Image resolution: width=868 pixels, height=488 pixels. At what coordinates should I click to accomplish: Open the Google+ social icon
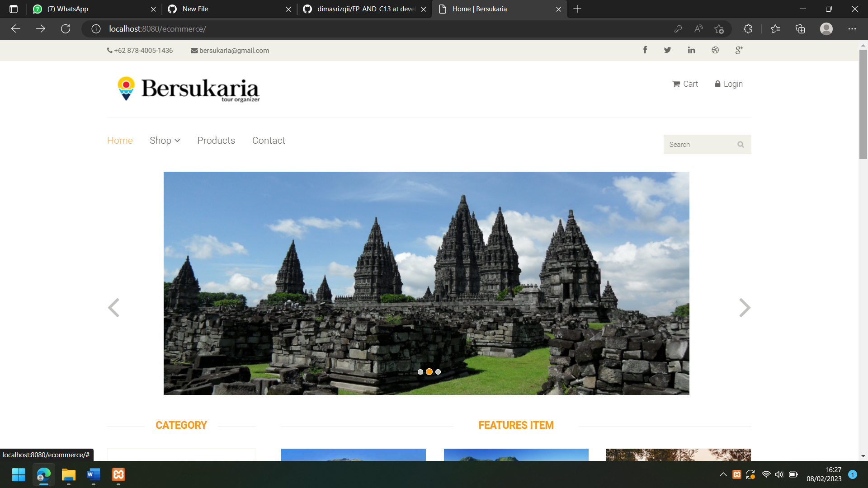pyautogui.click(x=739, y=50)
